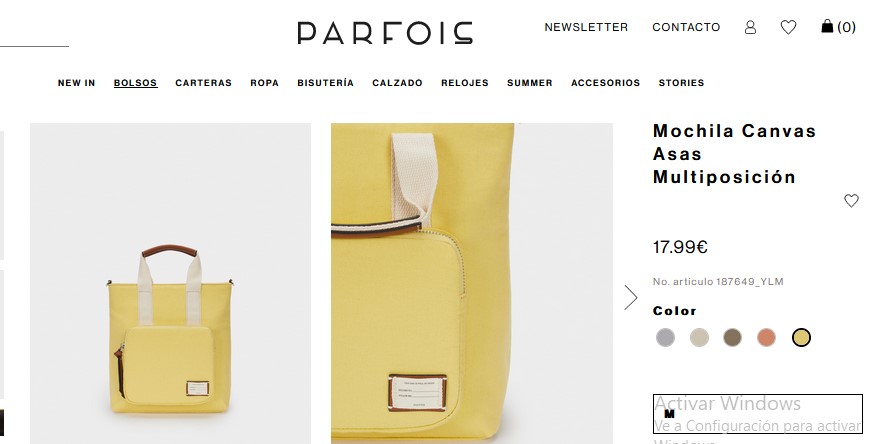Open the wishlist heart in header
Image resolution: width=878 pixels, height=444 pixels.
[x=788, y=27]
